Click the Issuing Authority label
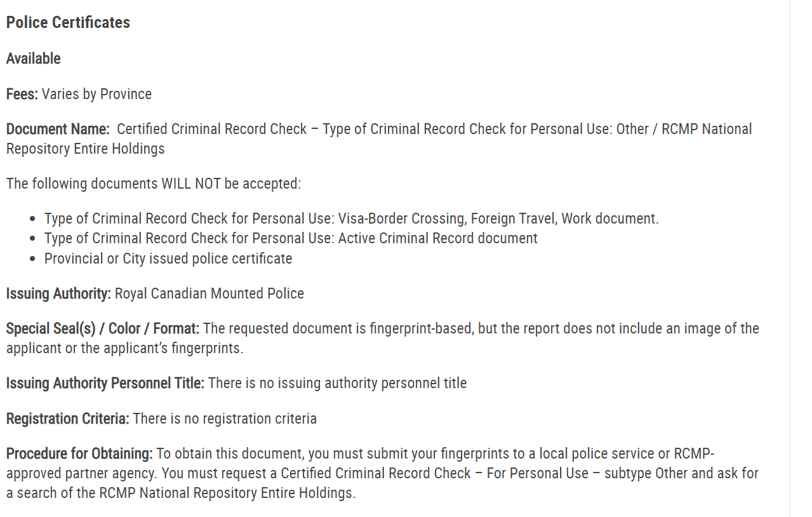This screenshot has width=812, height=517. click(x=59, y=293)
